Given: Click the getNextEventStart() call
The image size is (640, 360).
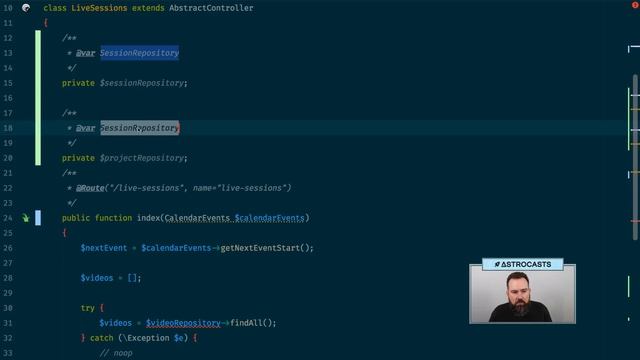Looking at the screenshot, I should click(x=266, y=248).
